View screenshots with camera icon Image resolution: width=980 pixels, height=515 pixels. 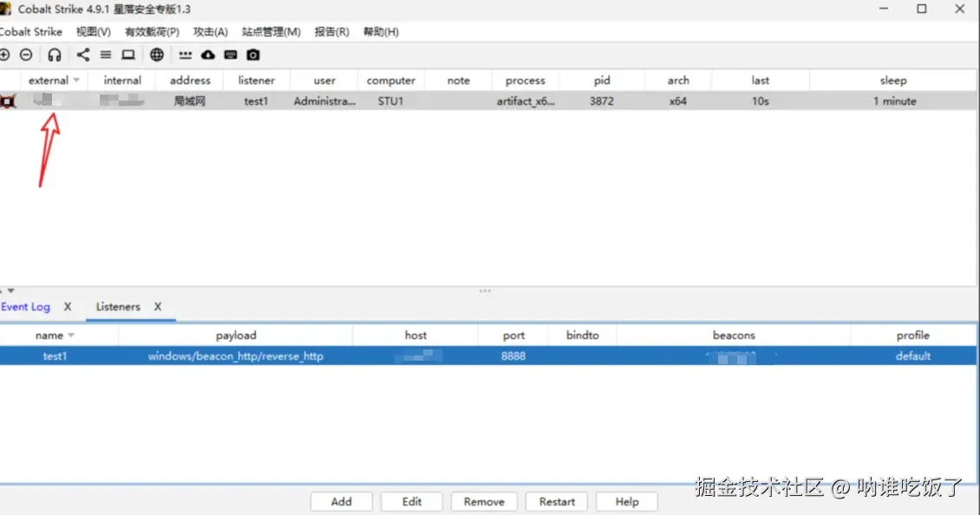pos(253,55)
